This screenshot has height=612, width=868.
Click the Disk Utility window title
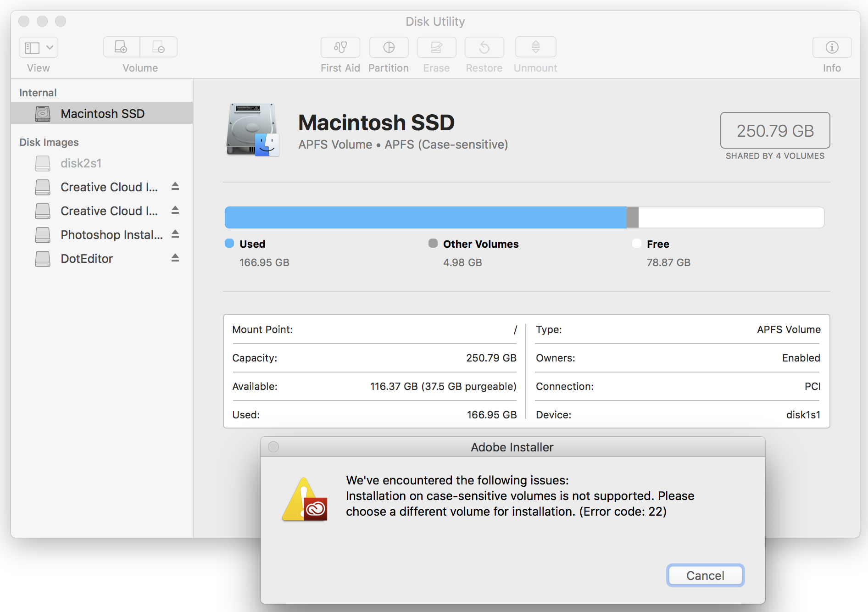tap(435, 22)
